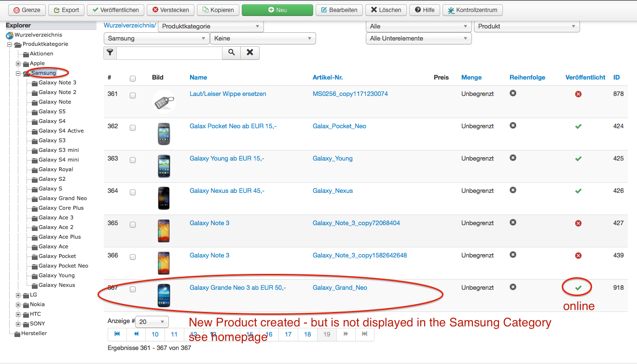Image resolution: width=637 pixels, height=364 pixels.
Task: Click the Veröffentlichen button
Action: pos(116,10)
